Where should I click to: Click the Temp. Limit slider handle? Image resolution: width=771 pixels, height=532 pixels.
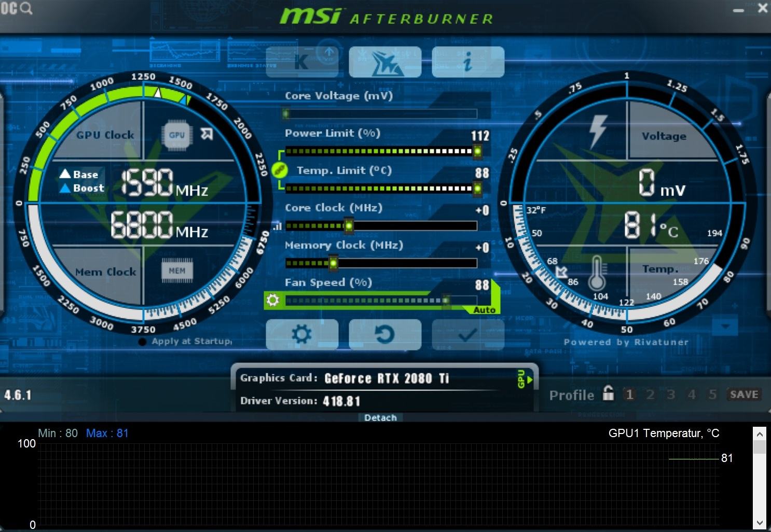(x=477, y=188)
